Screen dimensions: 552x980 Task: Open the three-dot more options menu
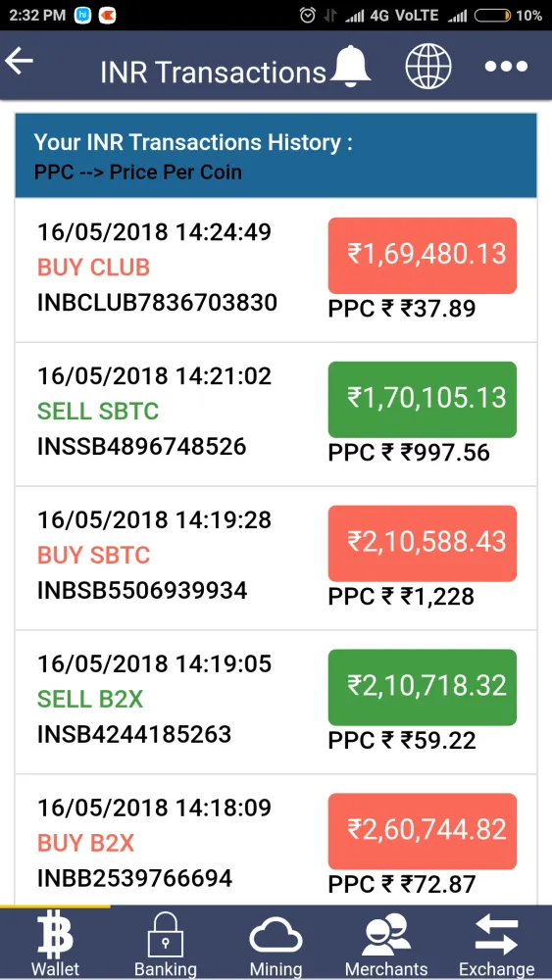[x=506, y=67]
